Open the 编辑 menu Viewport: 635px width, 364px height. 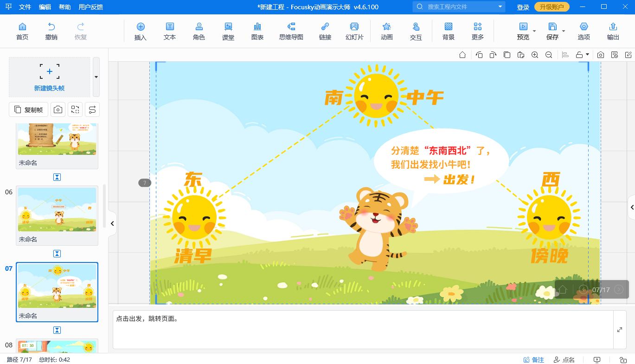[x=45, y=7]
